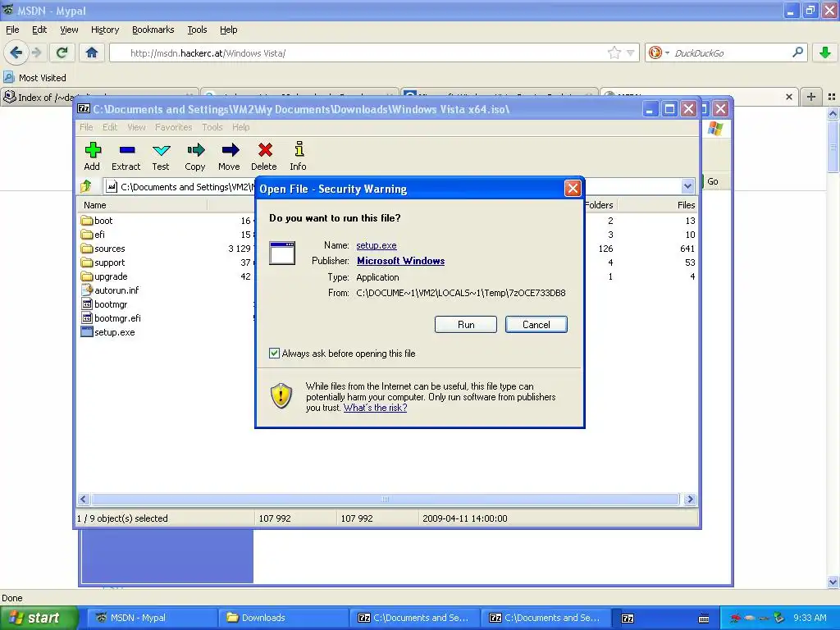Viewport: 840px width, 630px height.
Task: Click the green Downloads arrow icon
Action: pyautogui.click(x=825, y=52)
